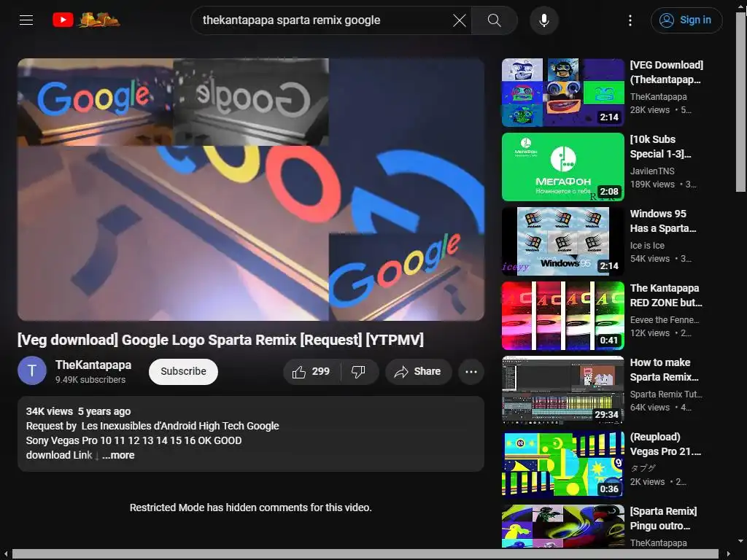Open Reupload Vegas Pro 21 thumbnail
Screen dimensions: 747x560
coord(563,464)
